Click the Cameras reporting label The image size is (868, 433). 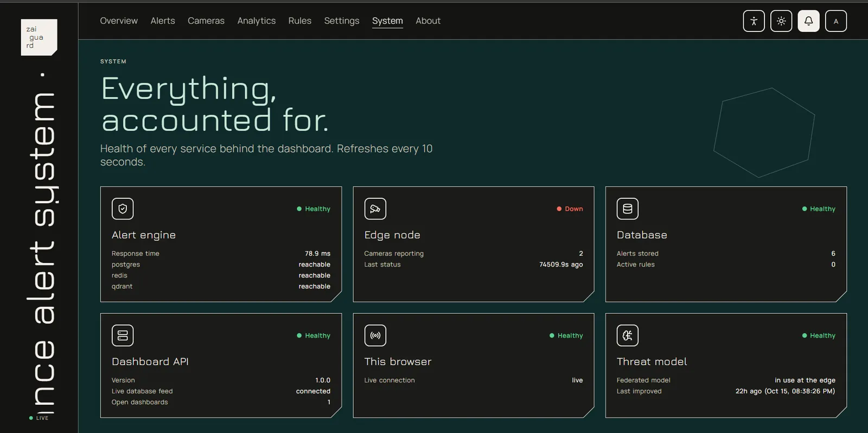(x=394, y=253)
